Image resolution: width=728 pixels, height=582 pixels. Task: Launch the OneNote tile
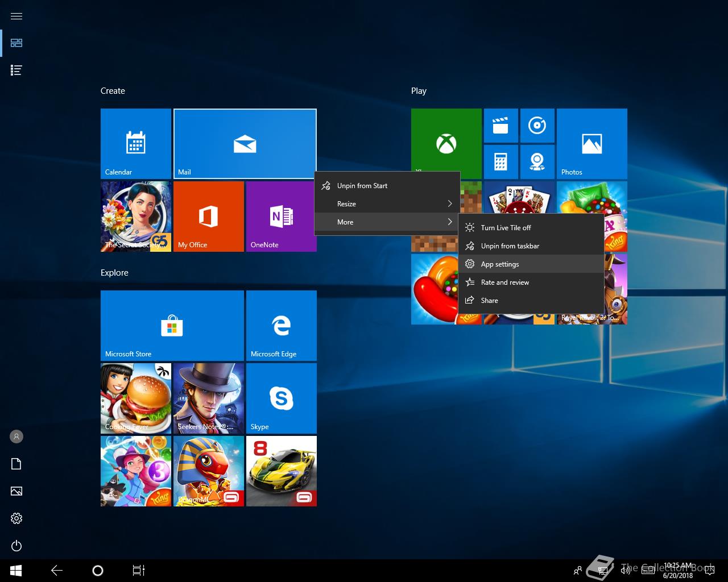pos(282,217)
